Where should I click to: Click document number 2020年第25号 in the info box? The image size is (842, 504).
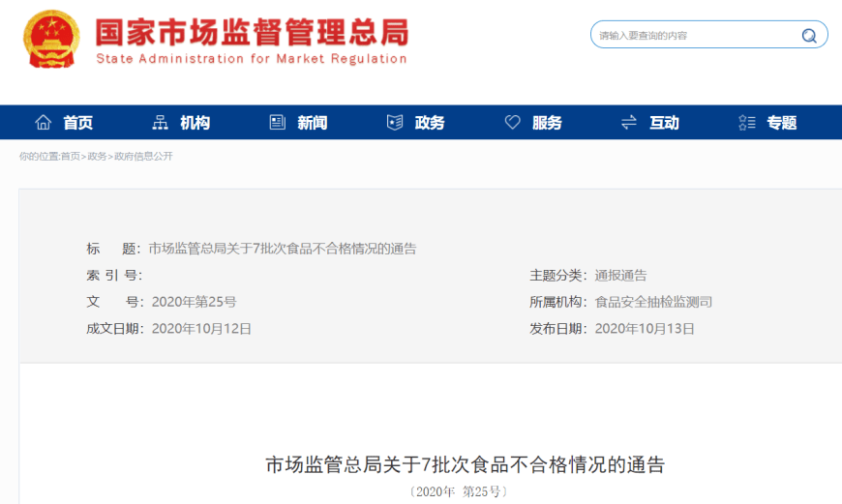194,302
